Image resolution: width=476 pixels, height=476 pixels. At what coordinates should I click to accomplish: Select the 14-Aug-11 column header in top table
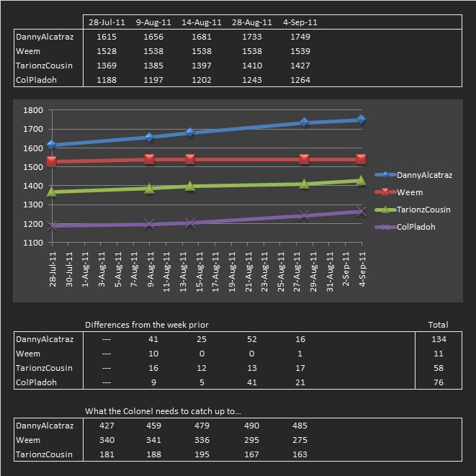[x=201, y=22]
